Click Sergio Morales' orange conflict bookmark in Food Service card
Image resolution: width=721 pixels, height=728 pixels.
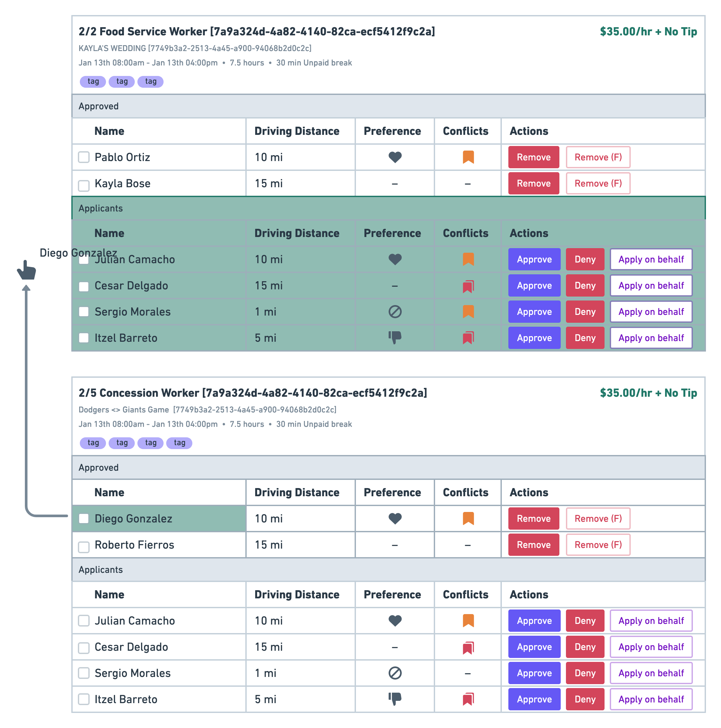468,312
